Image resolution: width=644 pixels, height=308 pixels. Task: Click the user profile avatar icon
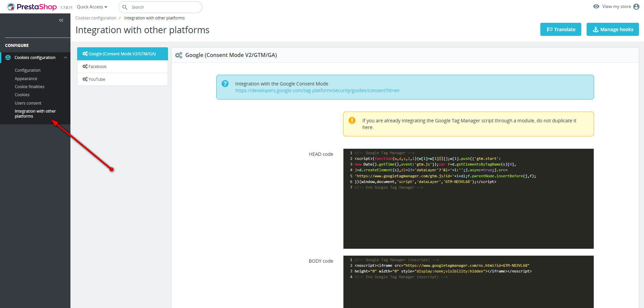(x=636, y=7)
